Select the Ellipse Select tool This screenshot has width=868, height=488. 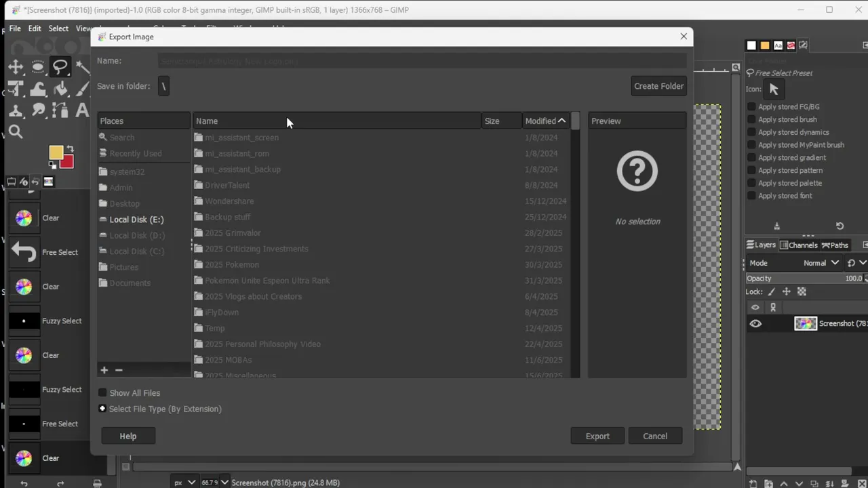[38, 66]
